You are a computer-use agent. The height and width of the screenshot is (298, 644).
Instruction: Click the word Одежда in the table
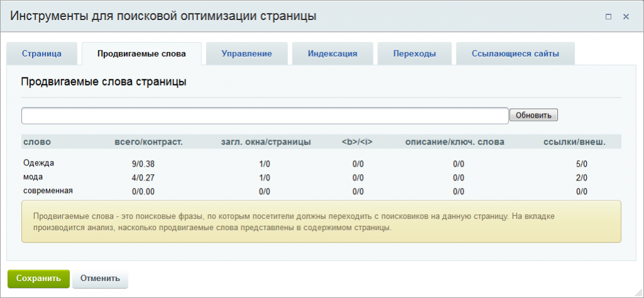(x=38, y=163)
